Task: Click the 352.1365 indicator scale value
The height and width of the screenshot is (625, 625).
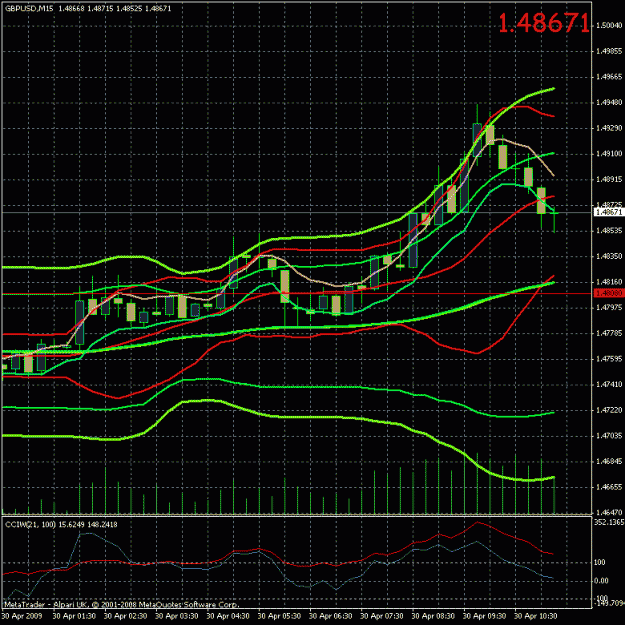Action: tap(609, 522)
